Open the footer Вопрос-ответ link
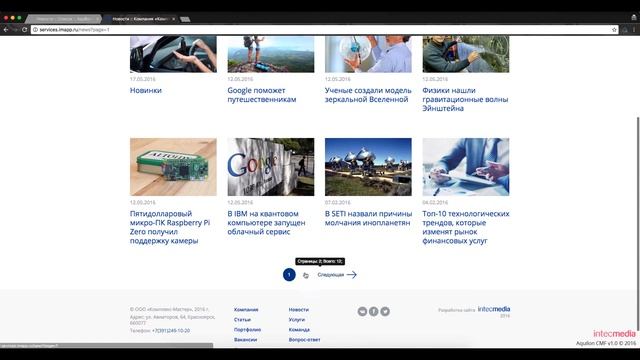Viewport: 640px width, 360px height. [x=304, y=340]
